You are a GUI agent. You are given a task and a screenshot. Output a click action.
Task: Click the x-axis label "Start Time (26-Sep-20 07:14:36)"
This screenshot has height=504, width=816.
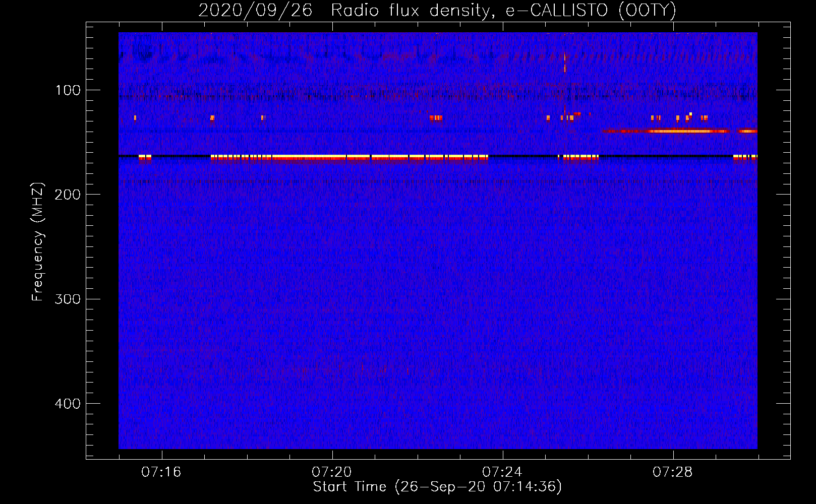point(437,487)
